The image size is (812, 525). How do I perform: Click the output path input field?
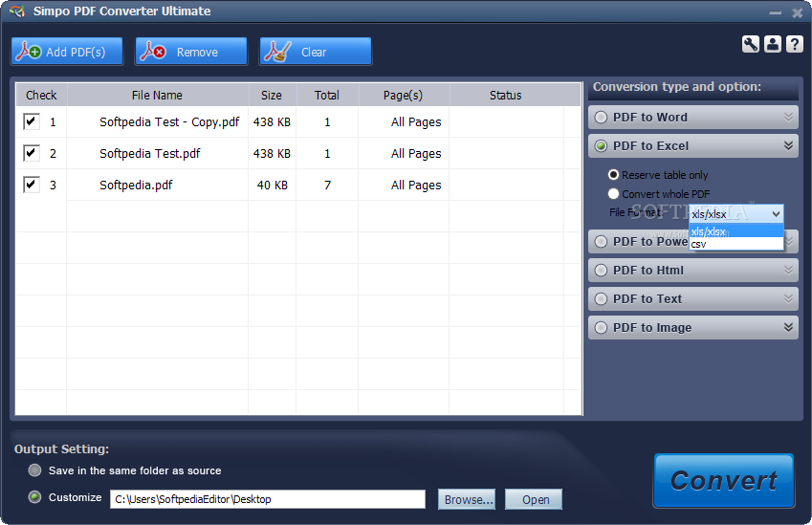point(268,499)
